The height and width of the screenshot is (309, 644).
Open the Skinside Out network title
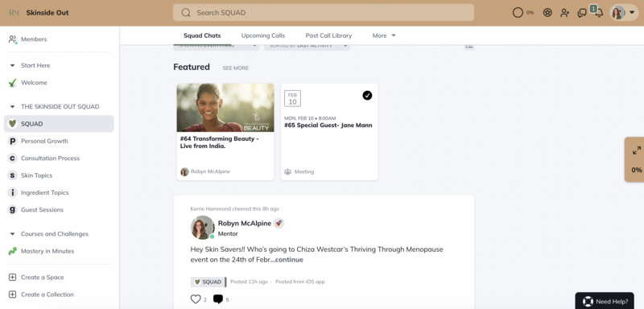[47, 13]
